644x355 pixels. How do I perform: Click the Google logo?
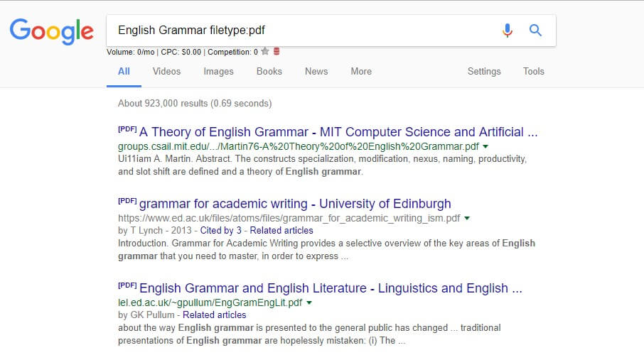[51, 31]
